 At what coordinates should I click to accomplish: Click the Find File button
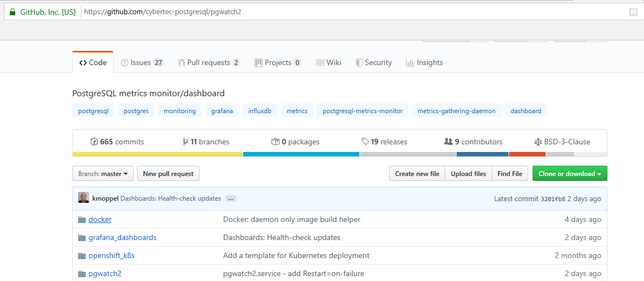[x=510, y=174]
